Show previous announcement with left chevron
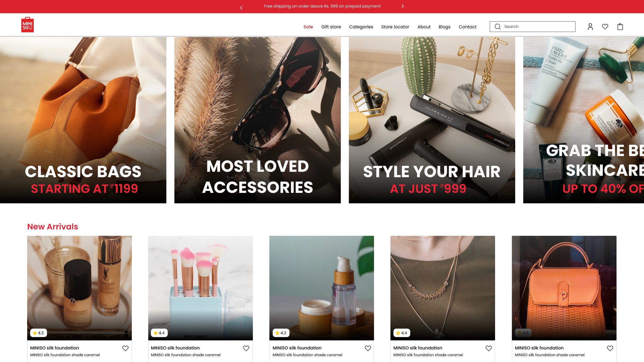Viewport: 644px width, 362px height. pos(241,8)
